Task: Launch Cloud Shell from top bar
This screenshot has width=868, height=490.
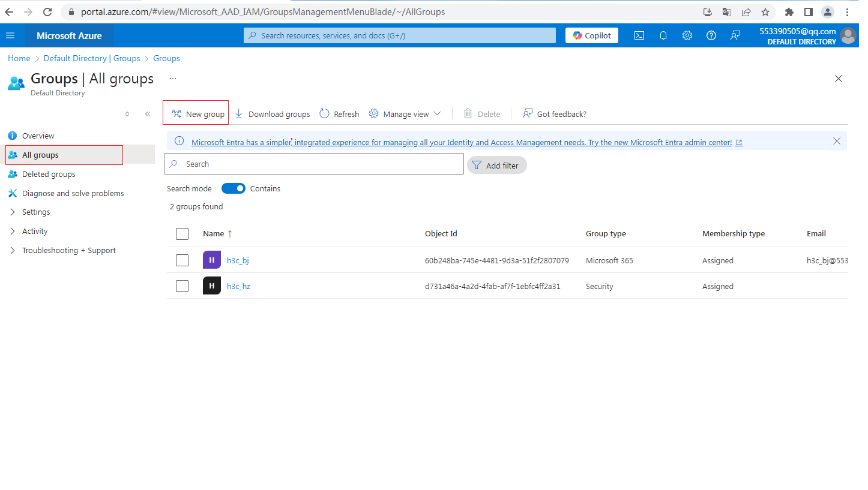Action: click(x=640, y=35)
